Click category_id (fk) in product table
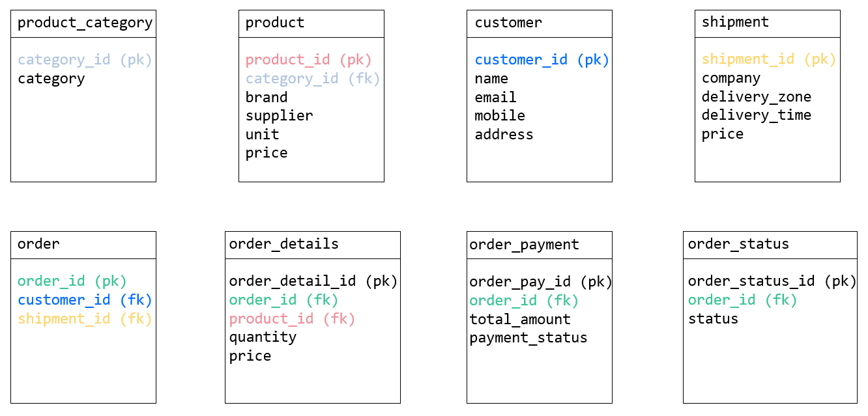The width and height of the screenshot is (868, 416). tap(313, 79)
